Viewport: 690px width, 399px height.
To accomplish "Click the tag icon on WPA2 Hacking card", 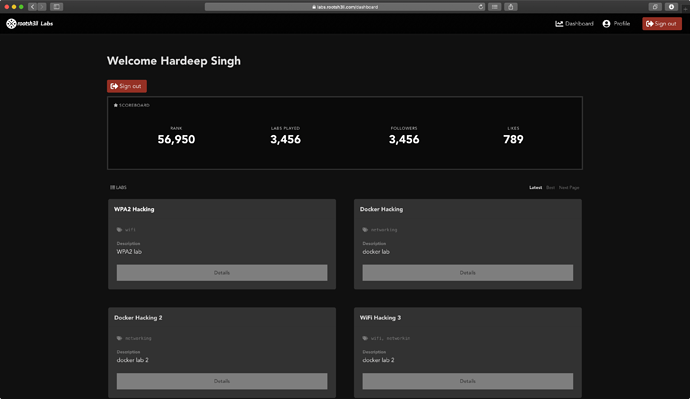I will pos(119,230).
